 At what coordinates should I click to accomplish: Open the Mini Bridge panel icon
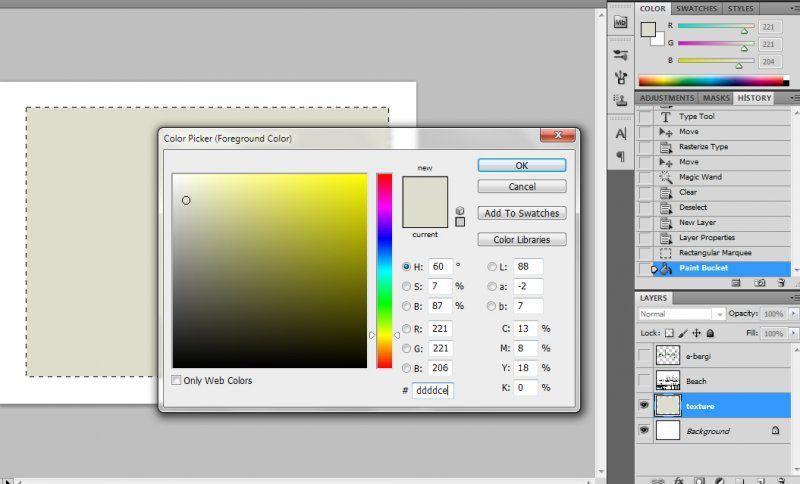click(620, 22)
